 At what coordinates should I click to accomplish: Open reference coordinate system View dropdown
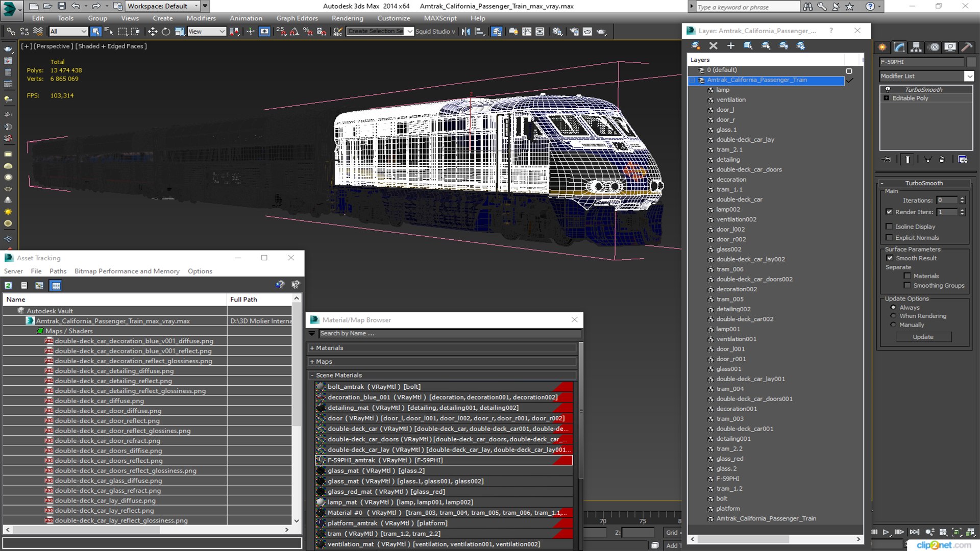[x=207, y=32]
